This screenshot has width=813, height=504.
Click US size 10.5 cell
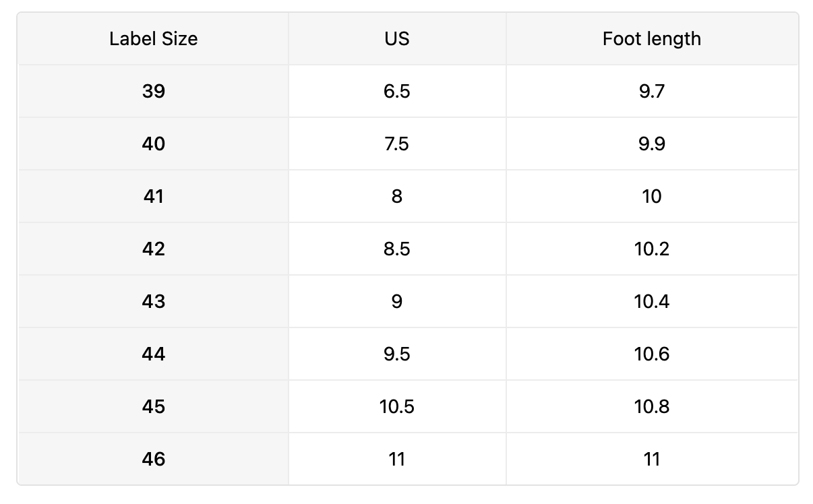[397, 406]
